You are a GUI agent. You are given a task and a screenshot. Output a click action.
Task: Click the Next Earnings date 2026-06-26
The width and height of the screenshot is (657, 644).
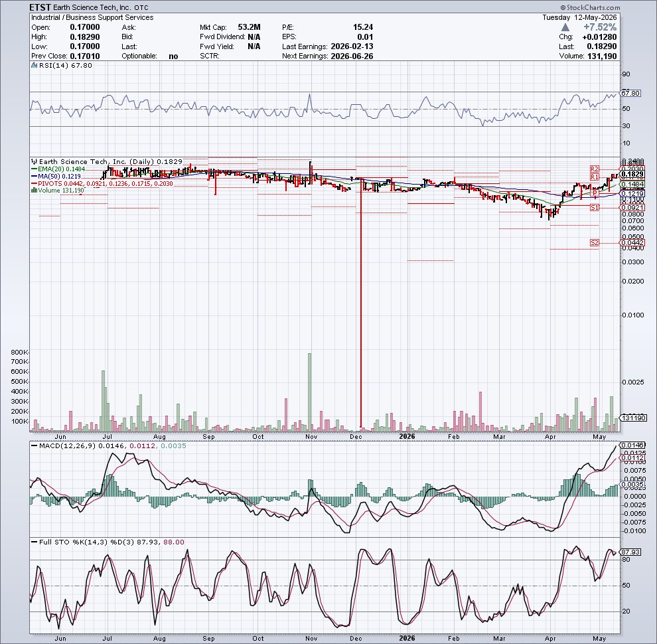pos(352,56)
